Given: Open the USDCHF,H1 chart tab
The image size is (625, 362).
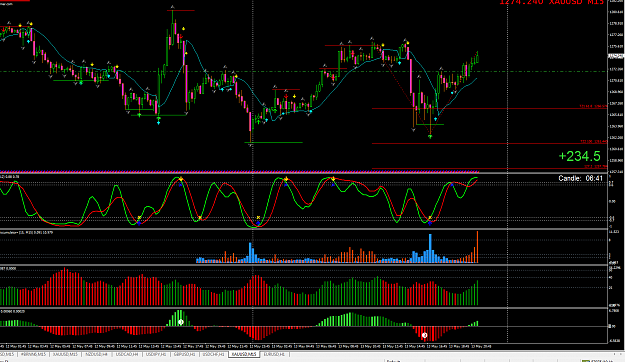Looking at the screenshot, I should [x=213, y=354].
